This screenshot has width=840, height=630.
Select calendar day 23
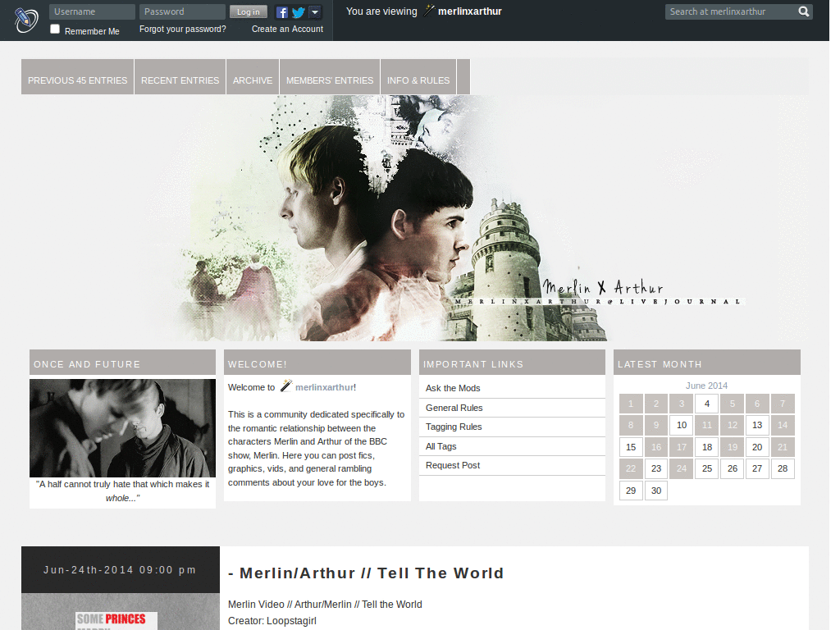(x=656, y=468)
